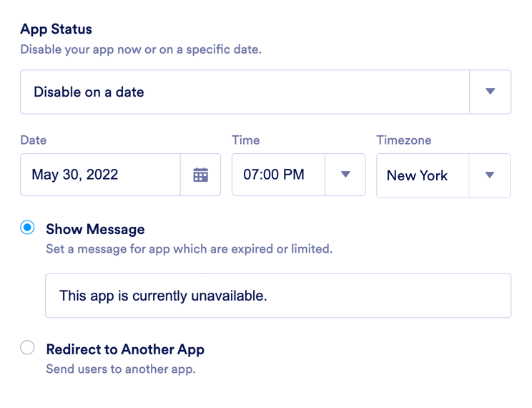The height and width of the screenshot is (408, 532).
Task: Expand the Timezone dropdown arrow
Action: click(x=490, y=175)
